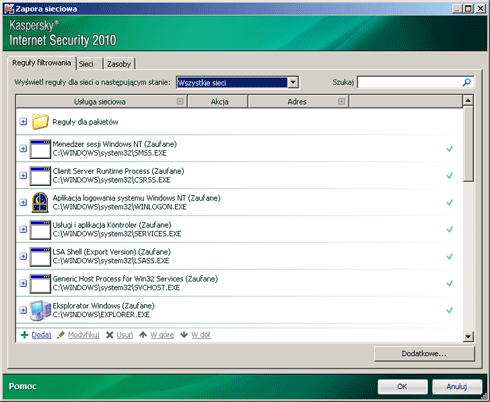Select the Generic Host Process for Win32 Services text

[118, 279]
